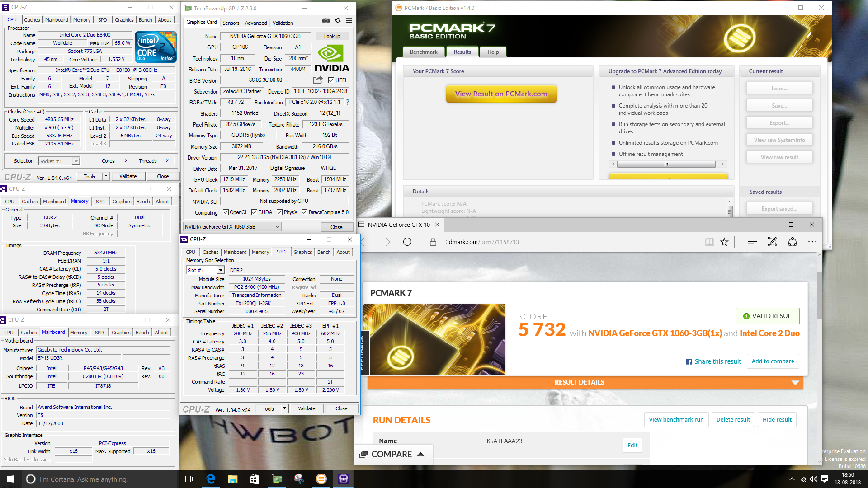Click the PCMark 7 chip thumbnail image
The height and width of the screenshot is (488, 868).
click(434, 339)
